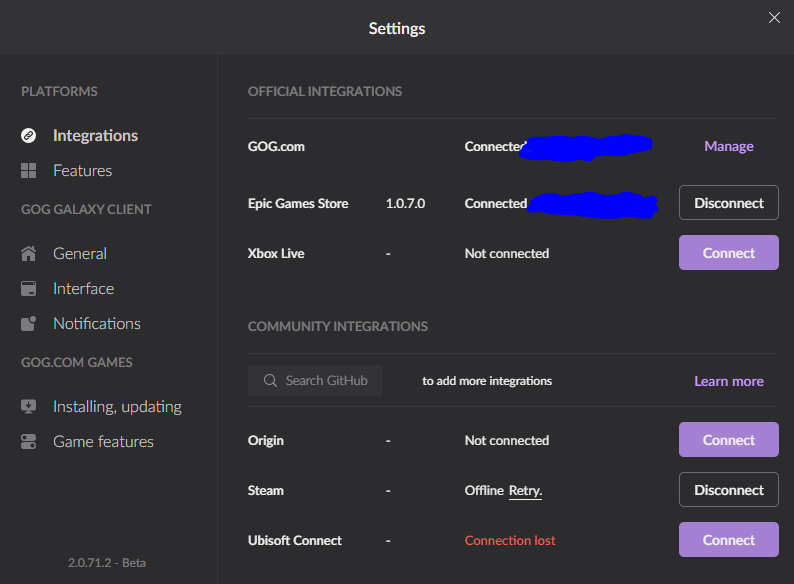The width and height of the screenshot is (794, 584).
Task: Connect the Ubisoft Connect integration
Action: [729, 539]
